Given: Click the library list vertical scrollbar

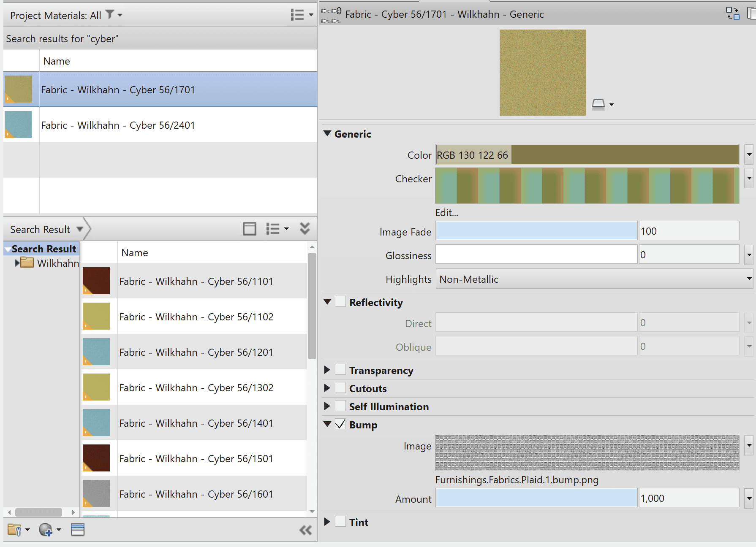Looking at the screenshot, I should pos(312,306).
